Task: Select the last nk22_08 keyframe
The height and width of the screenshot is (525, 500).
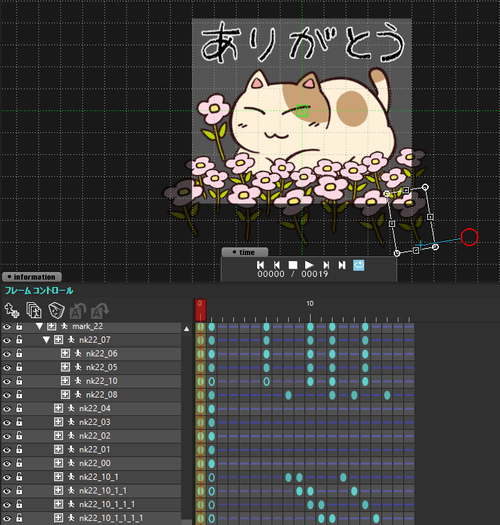Action: (387, 395)
